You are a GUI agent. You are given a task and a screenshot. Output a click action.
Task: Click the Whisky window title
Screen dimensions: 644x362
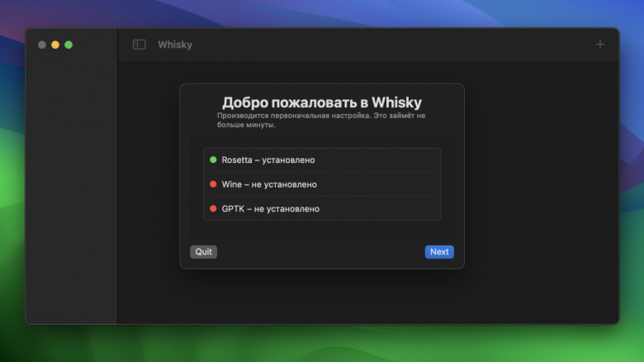coord(175,45)
